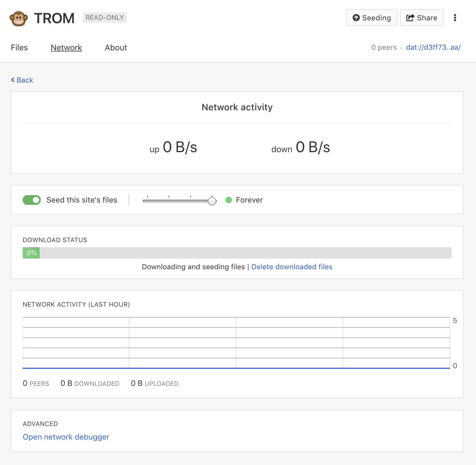This screenshot has height=465, width=476.
Task: Open the About tab
Action: click(x=116, y=48)
